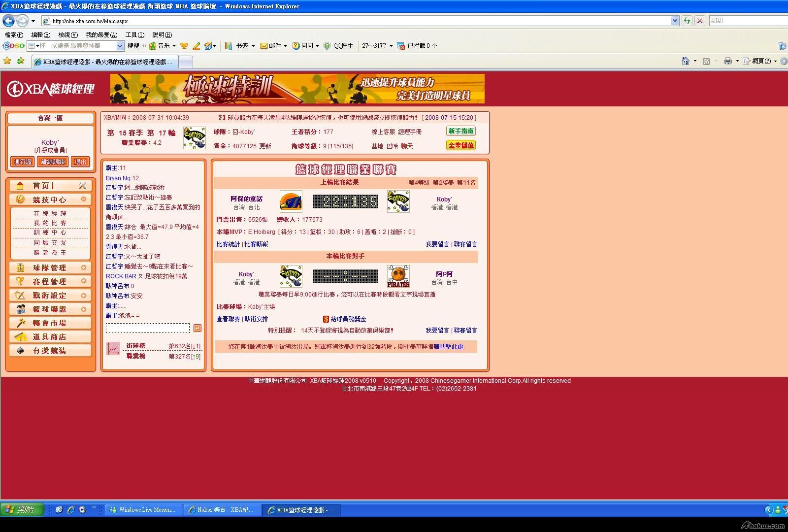Open the 轉會市場 menu item
Image resolution: width=788 pixels, height=532 pixels.
click(x=50, y=323)
